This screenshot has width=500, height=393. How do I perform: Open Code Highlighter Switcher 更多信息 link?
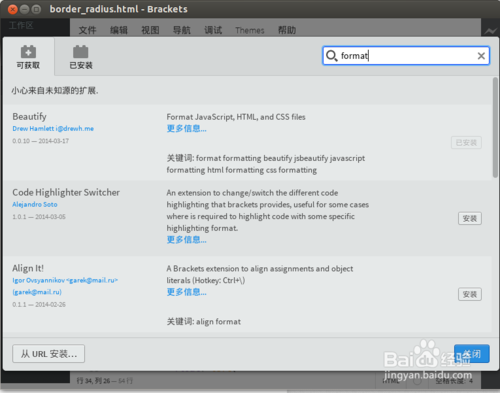click(x=186, y=240)
